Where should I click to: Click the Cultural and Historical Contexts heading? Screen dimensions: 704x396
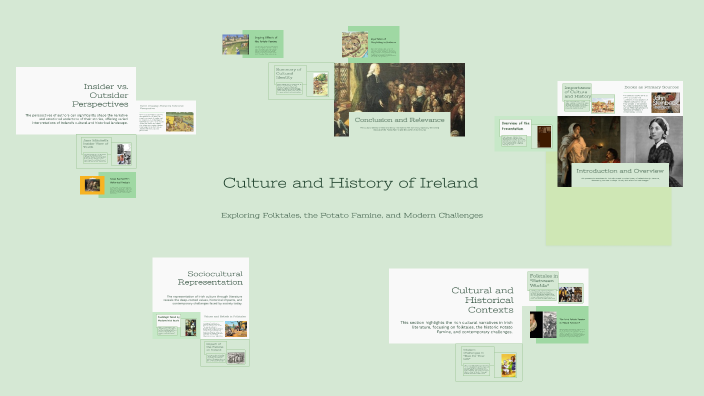pos(482,300)
